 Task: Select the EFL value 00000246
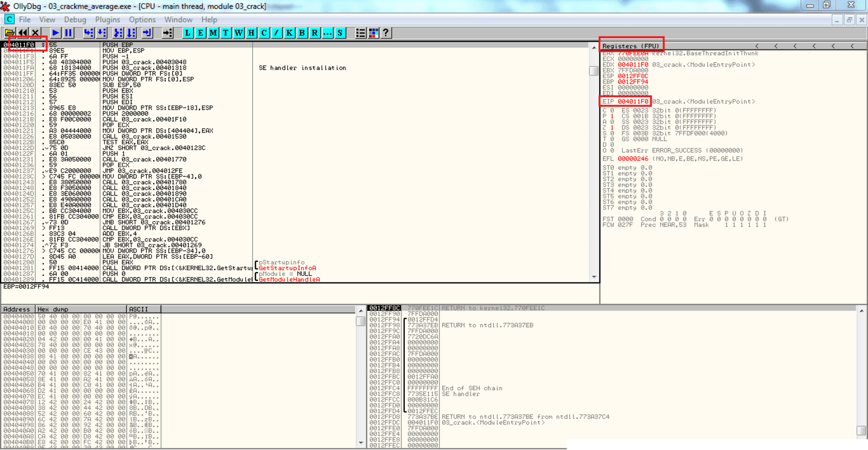[633, 159]
